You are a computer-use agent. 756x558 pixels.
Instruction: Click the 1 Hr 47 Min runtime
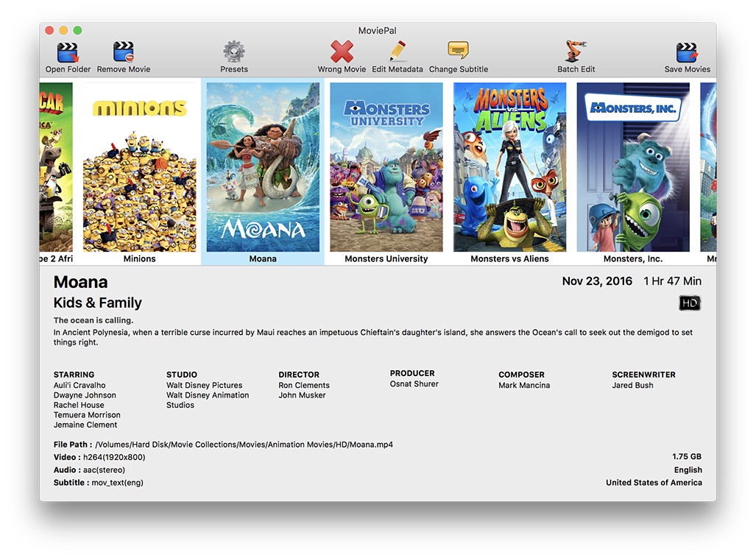point(672,281)
